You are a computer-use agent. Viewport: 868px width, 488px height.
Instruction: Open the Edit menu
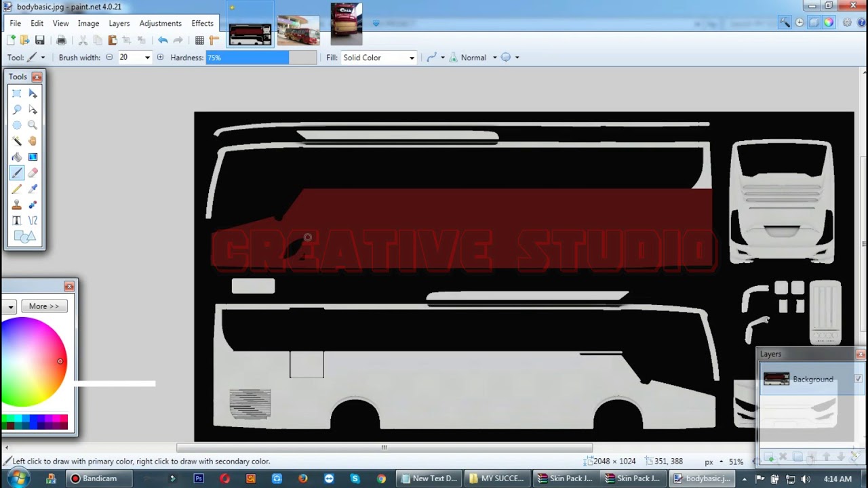tap(37, 23)
